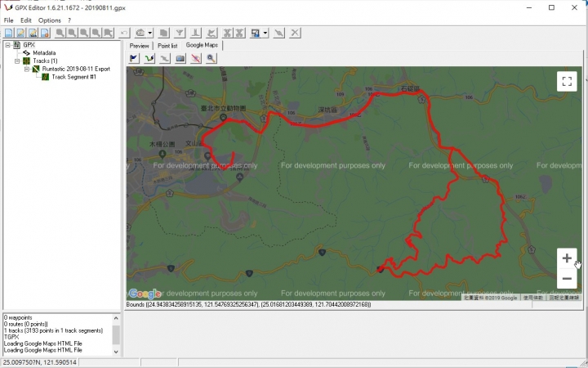Click the Google logo on the map

tap(145, 294)
